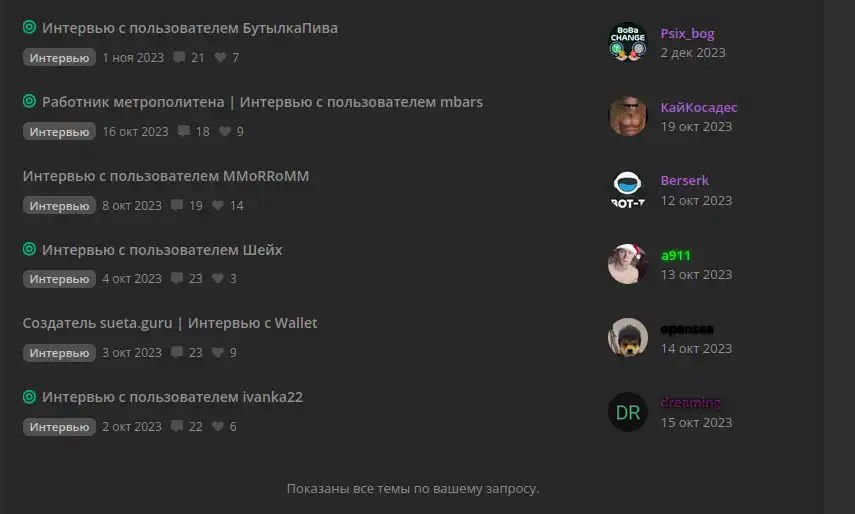Viewport: 855px width, 514px height.
Task: Visit Berserk user profile link
Action: (x=684, y=180)
